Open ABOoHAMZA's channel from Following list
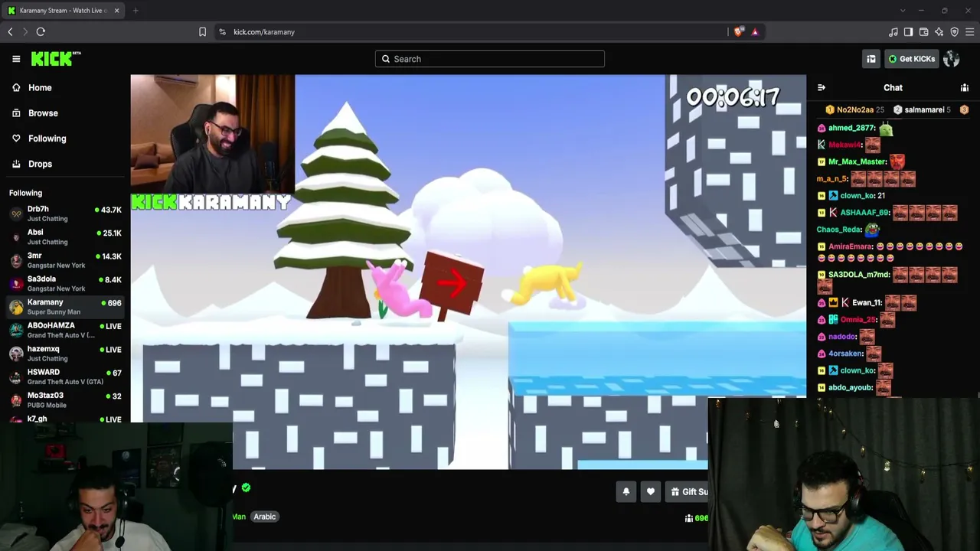Image resolution: width=980 pixels, height=551 pixels. click(x=65, y=330)
